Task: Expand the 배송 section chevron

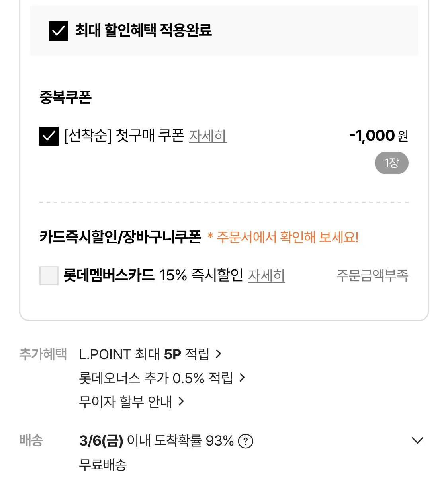Action: [x=417, y=440]
